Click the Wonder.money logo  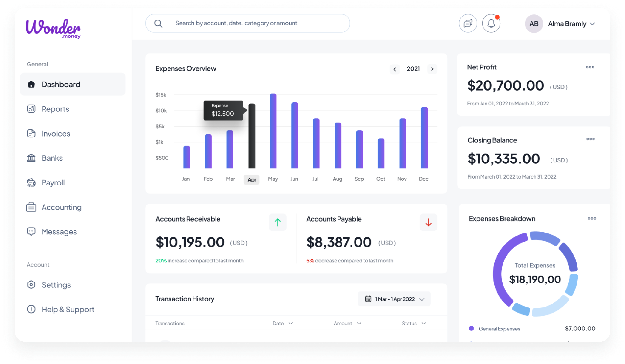point(53,29)
